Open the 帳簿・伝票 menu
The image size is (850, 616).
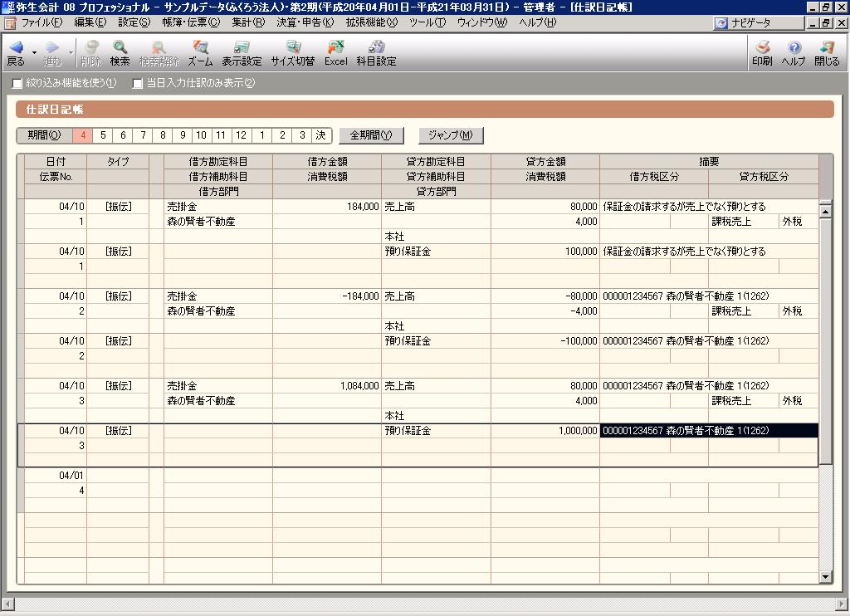[191, 22]
